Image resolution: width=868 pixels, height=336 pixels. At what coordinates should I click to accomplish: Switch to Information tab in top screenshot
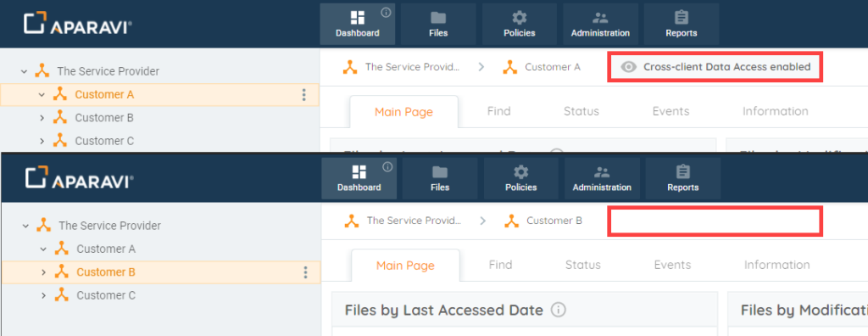coord(775,111)
